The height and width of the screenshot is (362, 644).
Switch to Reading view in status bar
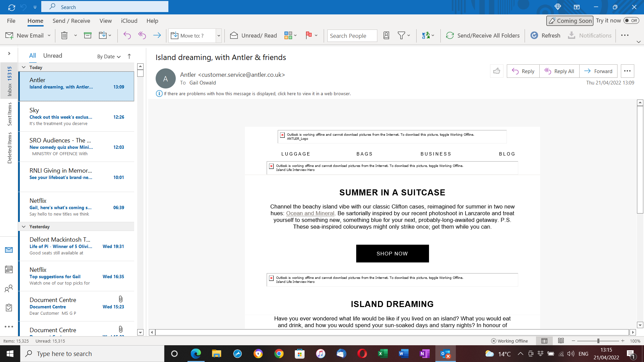click(561, 341)
